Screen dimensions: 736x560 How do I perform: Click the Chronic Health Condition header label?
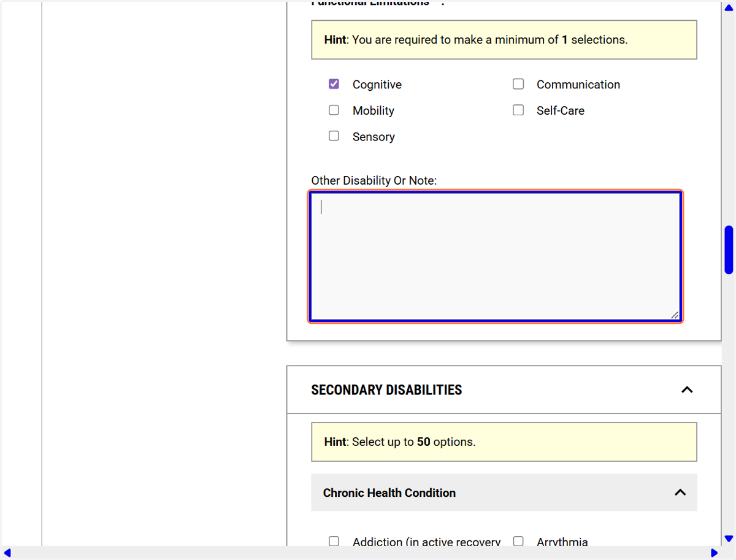coord(389,493)
